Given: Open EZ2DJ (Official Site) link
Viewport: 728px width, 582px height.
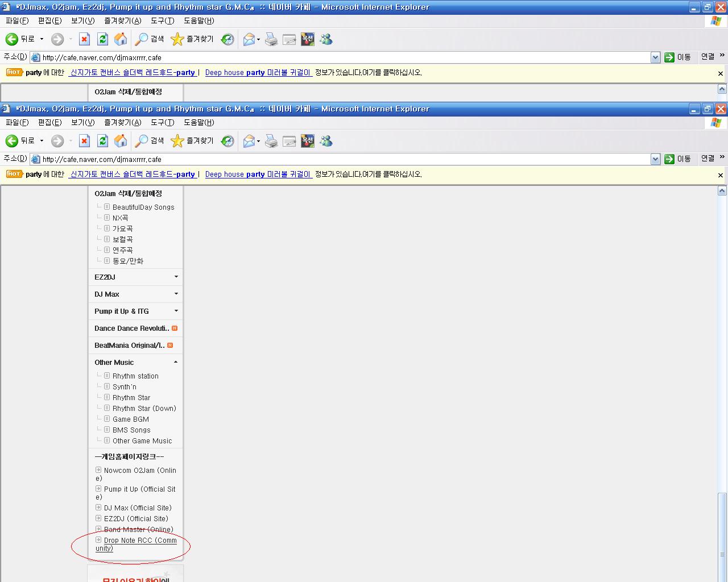Looking at the screenshot, I should (x=136, y=519).
